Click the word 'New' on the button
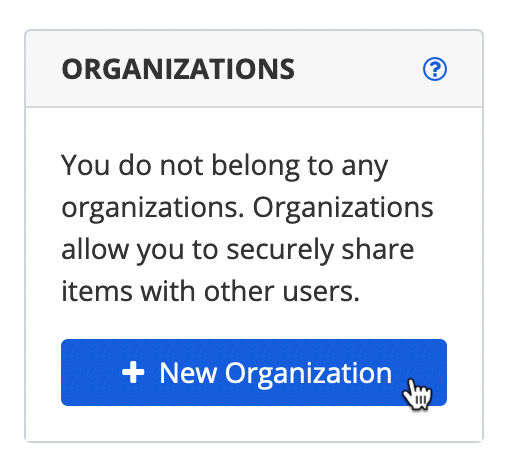Image resolution: width=510 pixels, height=474 pixels. (188, 372)
